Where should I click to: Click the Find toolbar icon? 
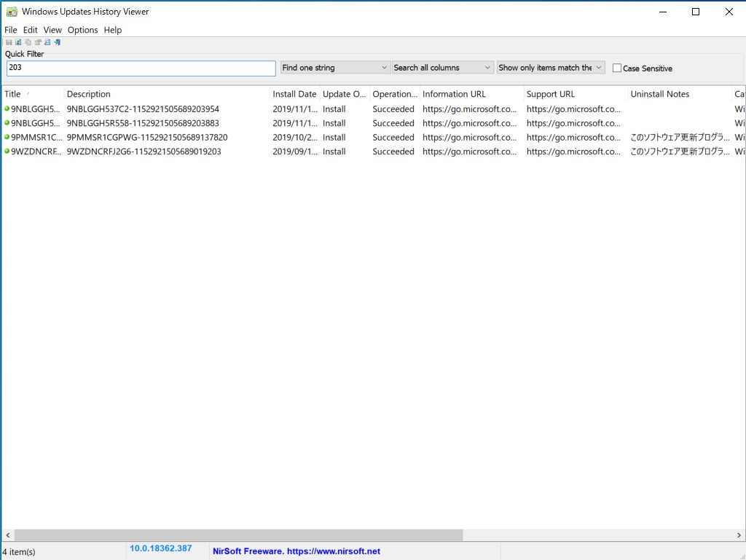[x=47, y=42]
